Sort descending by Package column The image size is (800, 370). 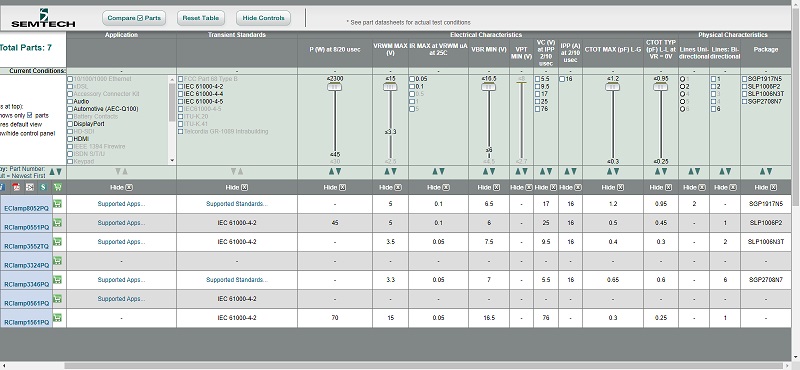coord(769,171)
